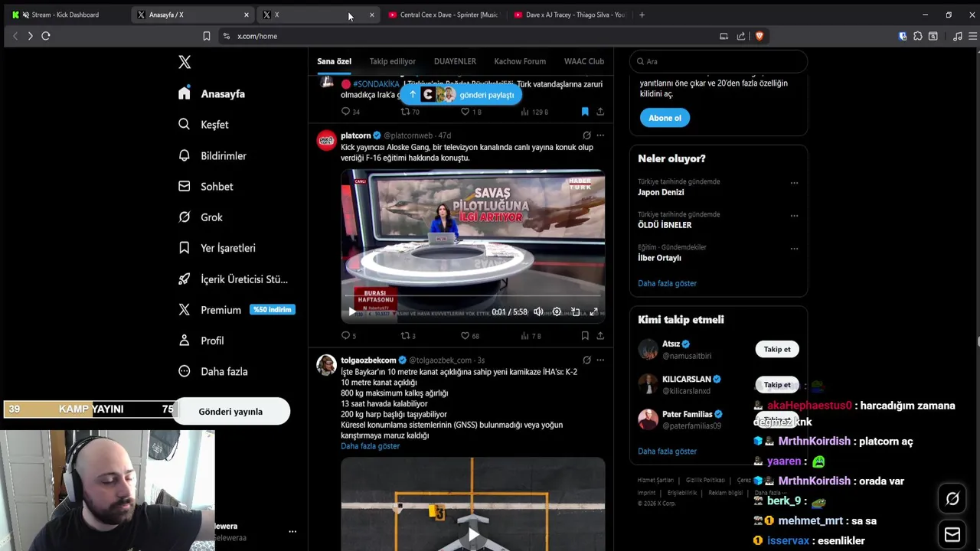
Task: Click Gönderi yayınla button
Action: (230, 412)
